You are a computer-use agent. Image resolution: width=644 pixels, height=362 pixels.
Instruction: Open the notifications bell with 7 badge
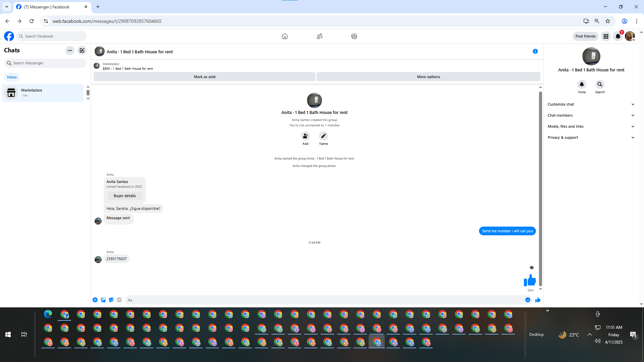[618, 36]
